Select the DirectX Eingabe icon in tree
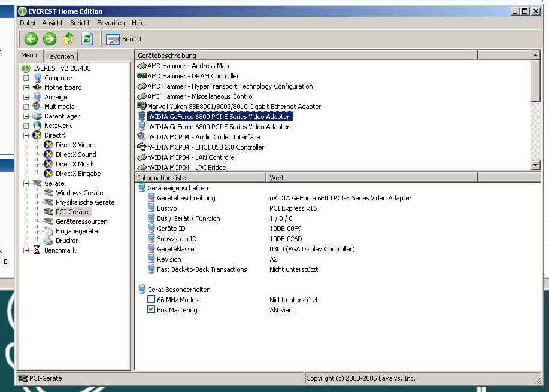The height and width of the screenshot is (392, 549). pos(48,173)
